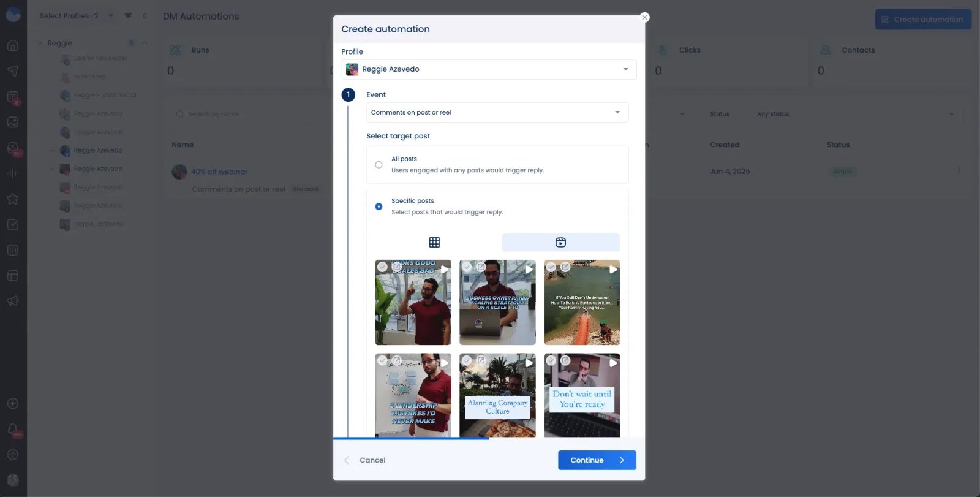
Task: Open the media library image icon in sidebar
Action: [13, 123]
